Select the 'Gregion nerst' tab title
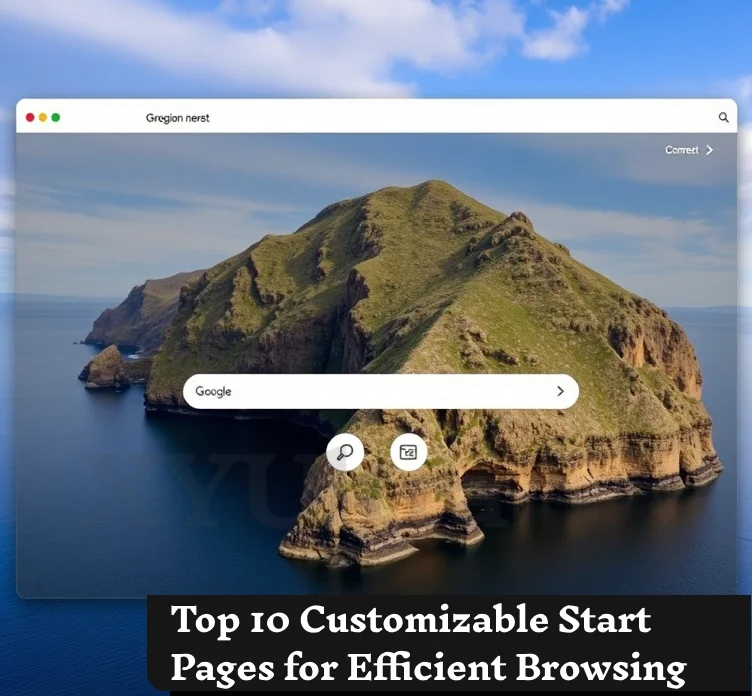The width and height of the screenshot is (752, 696). click(x=177, y=118)
